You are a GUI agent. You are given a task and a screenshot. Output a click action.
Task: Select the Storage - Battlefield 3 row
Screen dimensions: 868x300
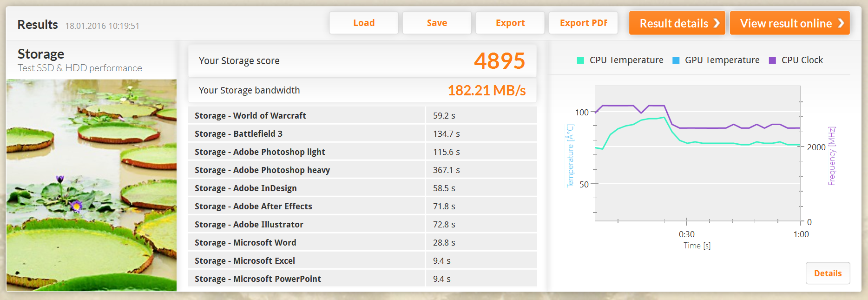[362, 133]
